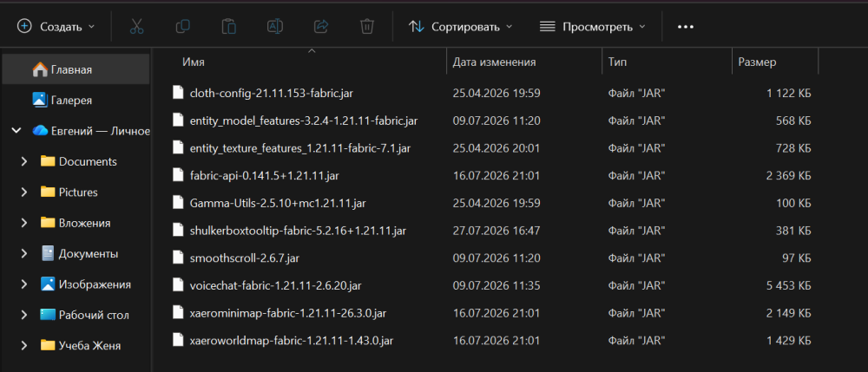The width and height of the screenshot is (868, 372).
Task: Open Рабочий стол in the sidebar
Action: 85,315
